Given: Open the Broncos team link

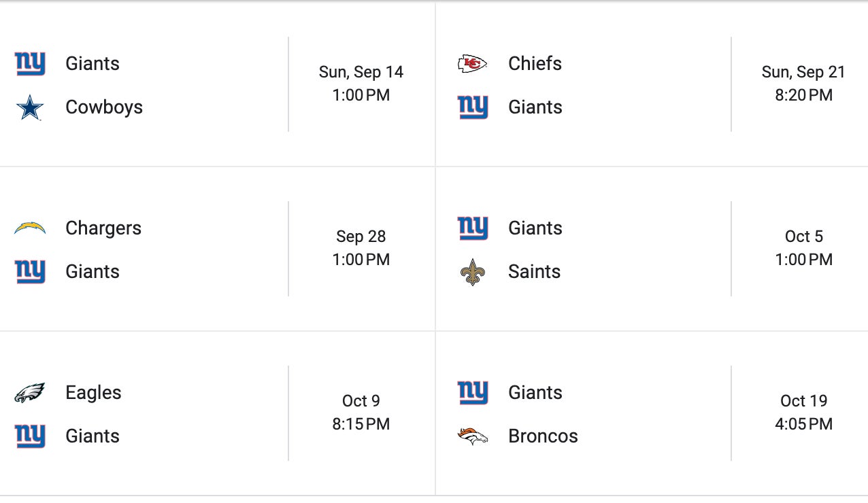Looking at the screenshot, I should pyautogui.click(x=543, y=436).
